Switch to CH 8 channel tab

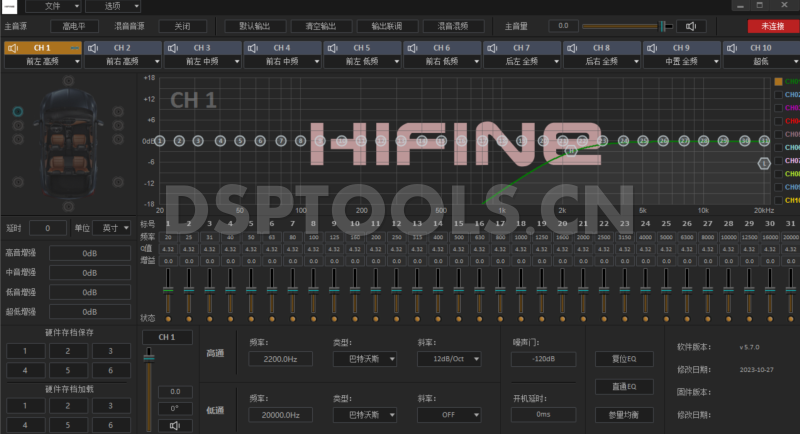tap(602, 48)
